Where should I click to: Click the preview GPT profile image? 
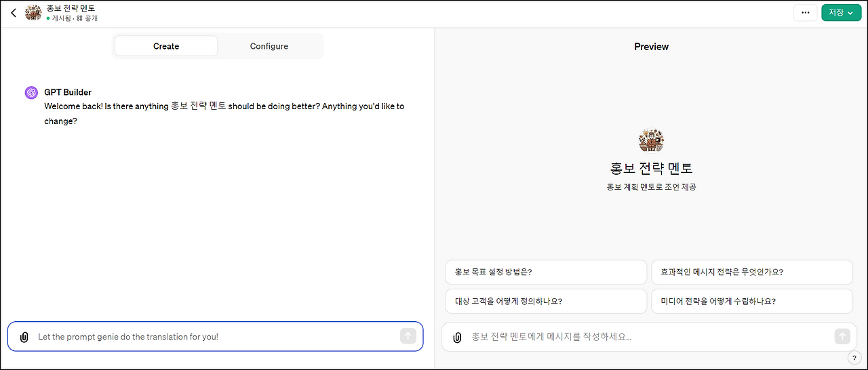(x=652, y=140)
